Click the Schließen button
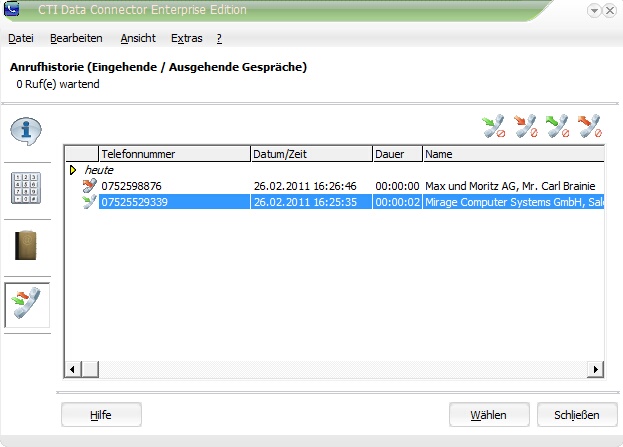Viewport: 623px width, 447px height. click(x=577, y=415)
